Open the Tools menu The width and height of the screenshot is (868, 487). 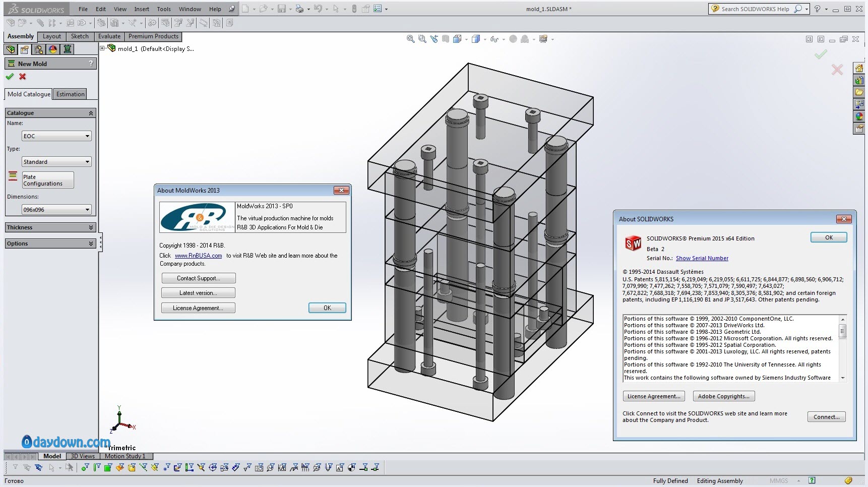pos(164,9)
